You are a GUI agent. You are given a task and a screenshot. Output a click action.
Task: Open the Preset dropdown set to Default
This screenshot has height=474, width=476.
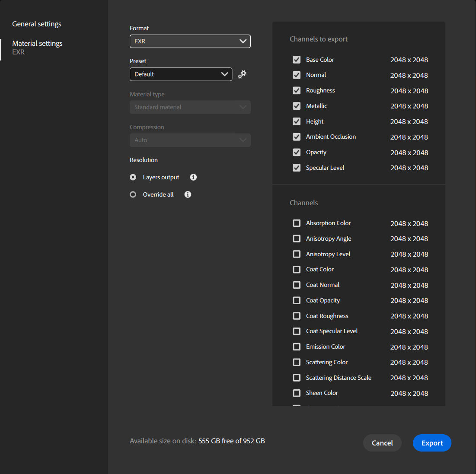click(181, 74)
